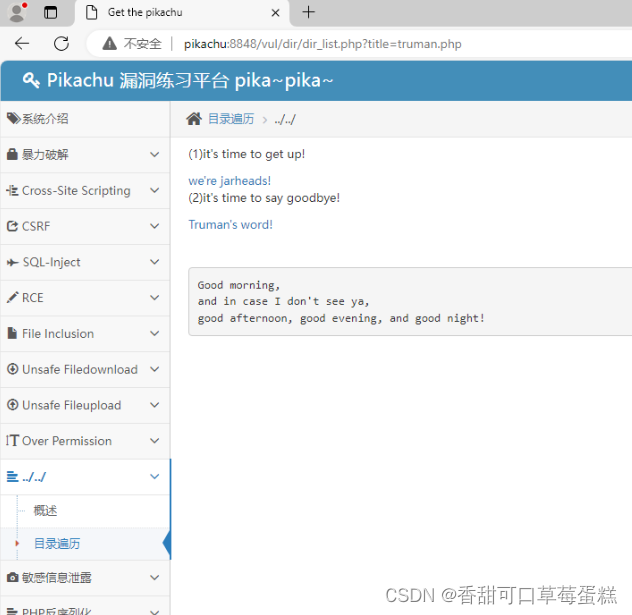Click the home icon in breadcrumb
This screenshot has height=615, width=632.
[x=194, y=119]
